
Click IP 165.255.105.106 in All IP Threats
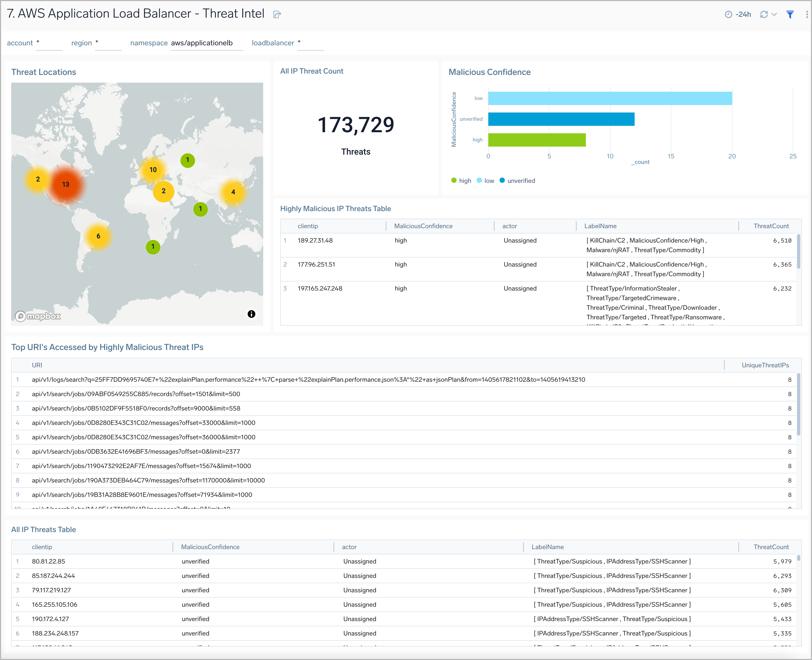(x=54, y=605)
